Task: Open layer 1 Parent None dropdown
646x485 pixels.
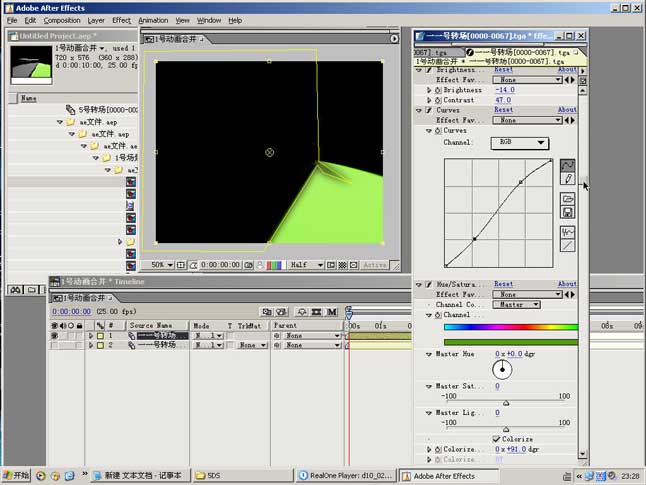Action: coord(312,336)
